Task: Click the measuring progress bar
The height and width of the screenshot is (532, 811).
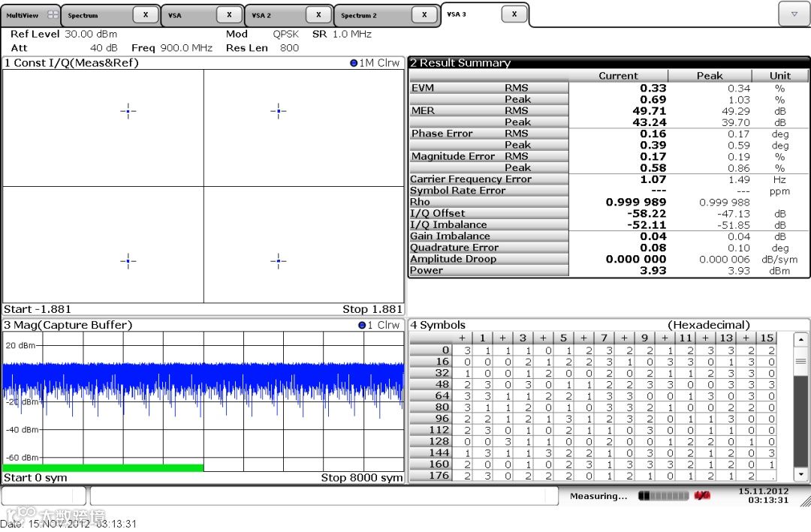Action: pyautogui.click(x=664, y=496)
